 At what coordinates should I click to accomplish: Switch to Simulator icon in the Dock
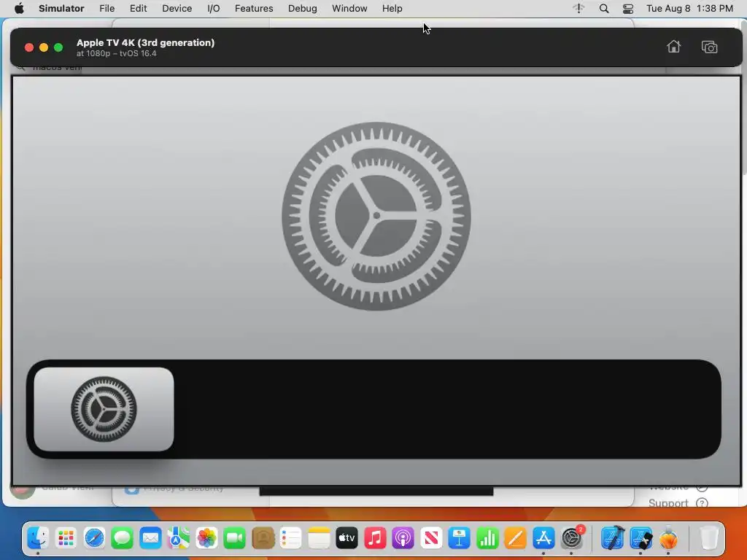click(640, 538)
